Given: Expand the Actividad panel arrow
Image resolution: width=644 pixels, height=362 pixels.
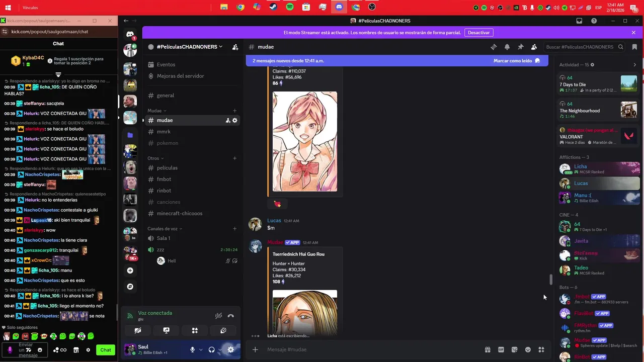Looking at the screenshot, I should pos(634,65).
